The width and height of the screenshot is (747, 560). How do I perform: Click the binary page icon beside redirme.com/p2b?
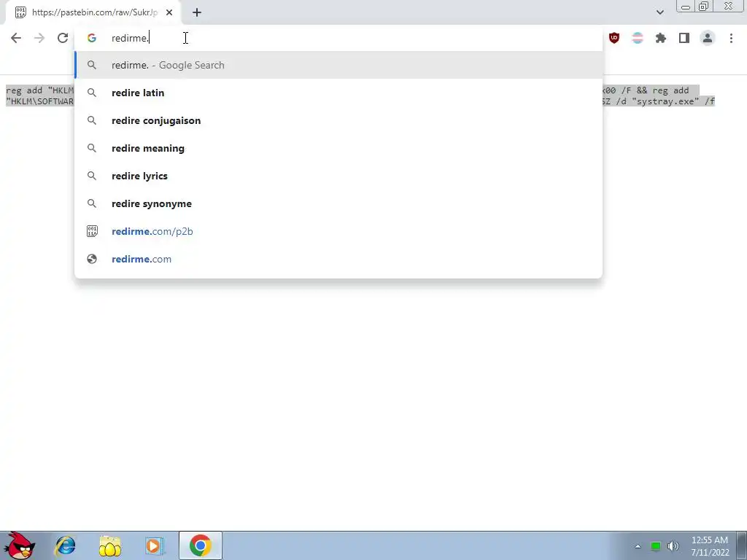point(91,231)
